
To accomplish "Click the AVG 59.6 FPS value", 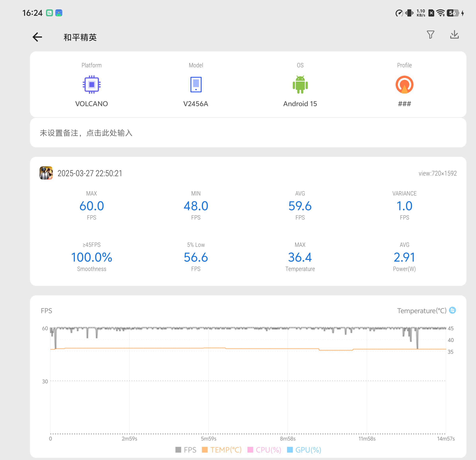I will [300, 206].
